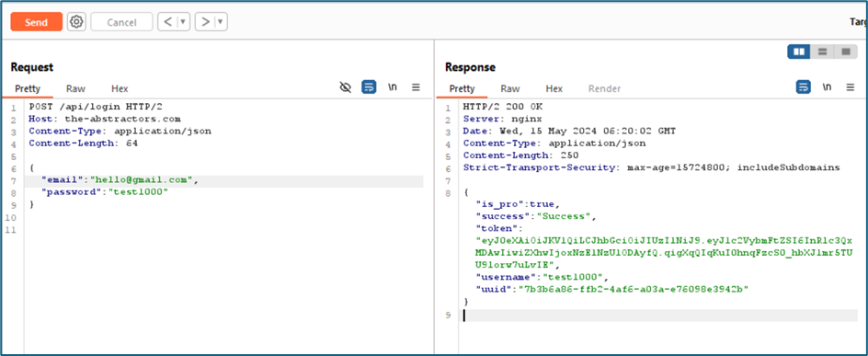
Task: Click the Strict-Transport-Security header line
Action: (x=652, y=167)
